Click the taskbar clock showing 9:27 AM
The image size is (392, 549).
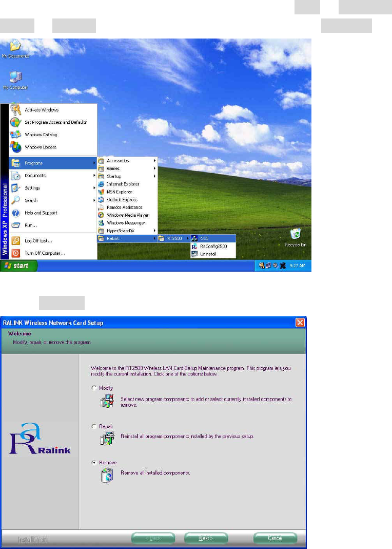coord(298,266)
